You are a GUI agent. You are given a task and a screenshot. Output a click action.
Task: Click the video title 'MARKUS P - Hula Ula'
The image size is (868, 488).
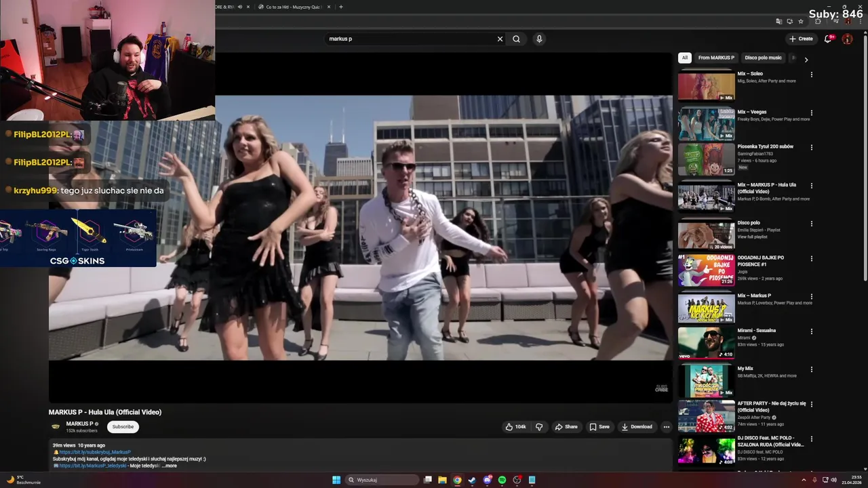(105, 412)
